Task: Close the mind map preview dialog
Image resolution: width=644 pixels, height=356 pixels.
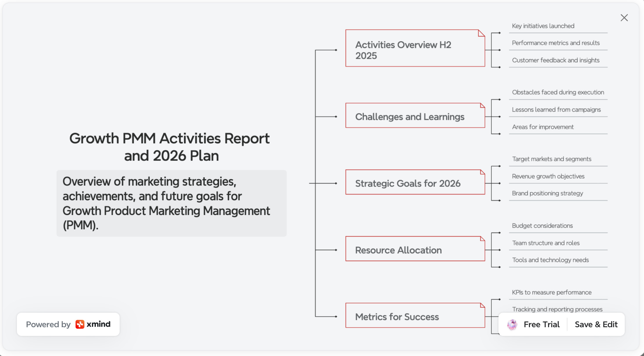Action: point(624,18)
